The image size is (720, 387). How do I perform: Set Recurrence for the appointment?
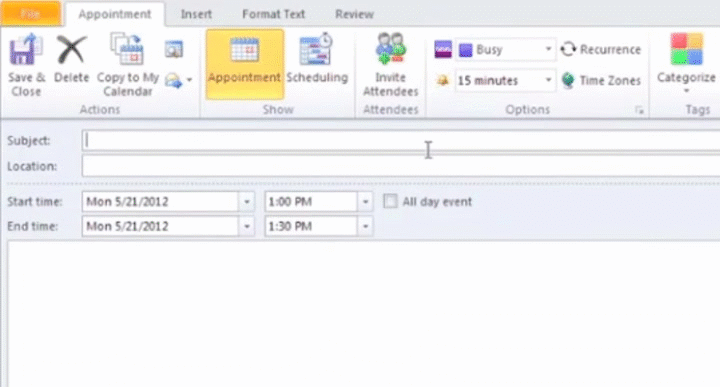[601, 49]
